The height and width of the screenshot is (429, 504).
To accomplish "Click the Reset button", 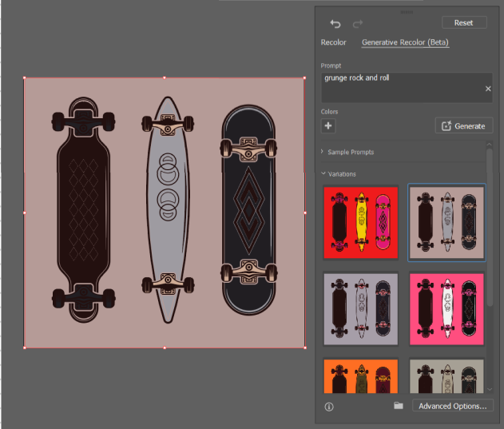I will [x=463, y=23].
